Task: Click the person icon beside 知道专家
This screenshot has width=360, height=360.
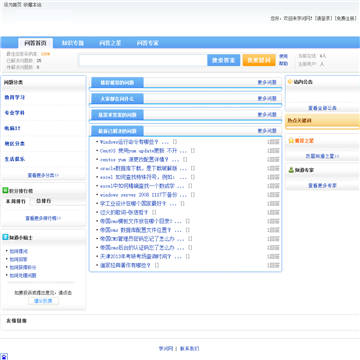Action: 291,170
